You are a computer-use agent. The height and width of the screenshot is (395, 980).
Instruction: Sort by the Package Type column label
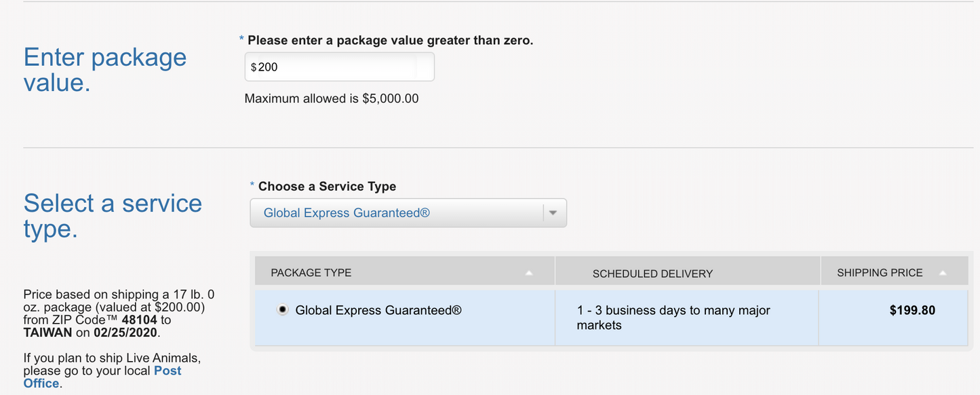pyautogui.click(x=311, y=273)
